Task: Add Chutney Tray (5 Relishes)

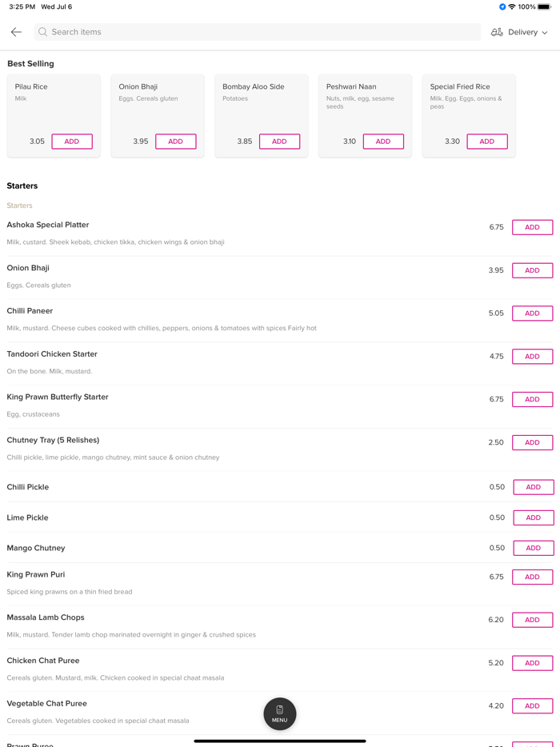Action: 532,442
